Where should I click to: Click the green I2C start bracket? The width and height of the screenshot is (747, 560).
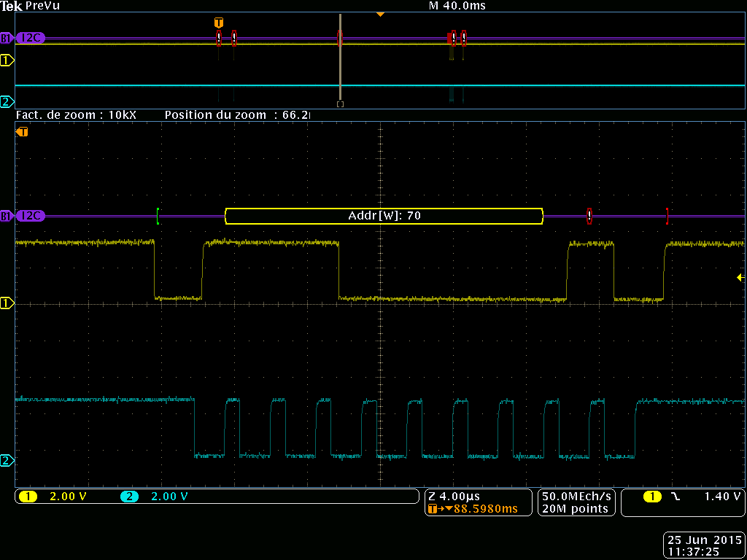(158, 216)
